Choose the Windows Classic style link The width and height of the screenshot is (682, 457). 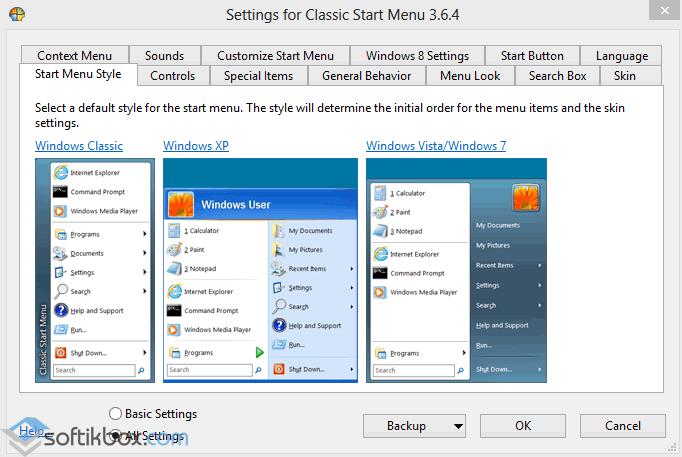79,146
